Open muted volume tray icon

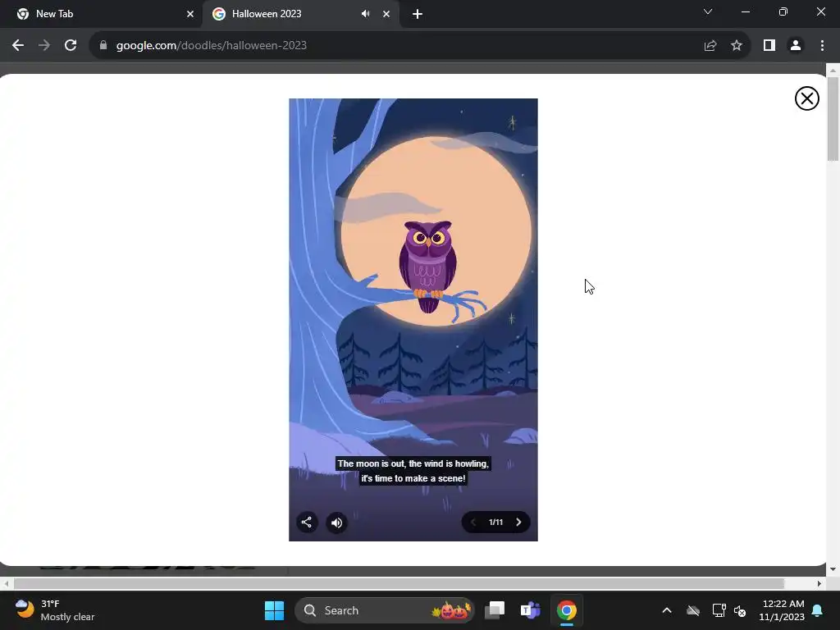coord(740,610)
